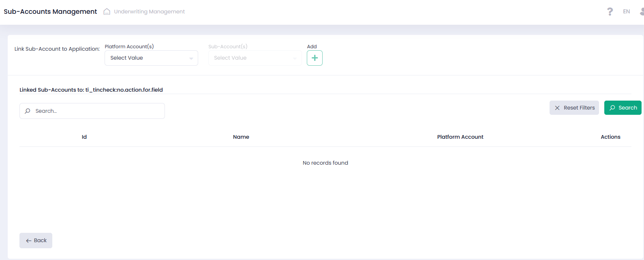Open help via the question mark icon
Screen dimensions: 644x260
tap(610, 12)
